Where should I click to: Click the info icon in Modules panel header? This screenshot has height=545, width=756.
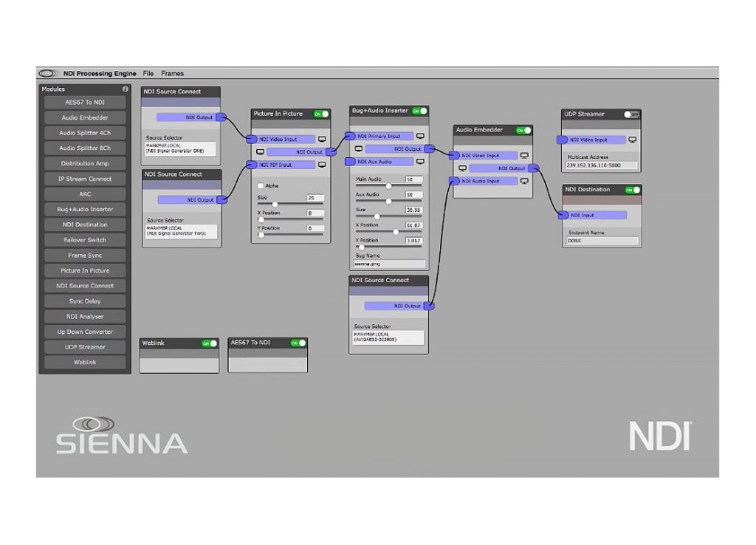coord(125,89)
